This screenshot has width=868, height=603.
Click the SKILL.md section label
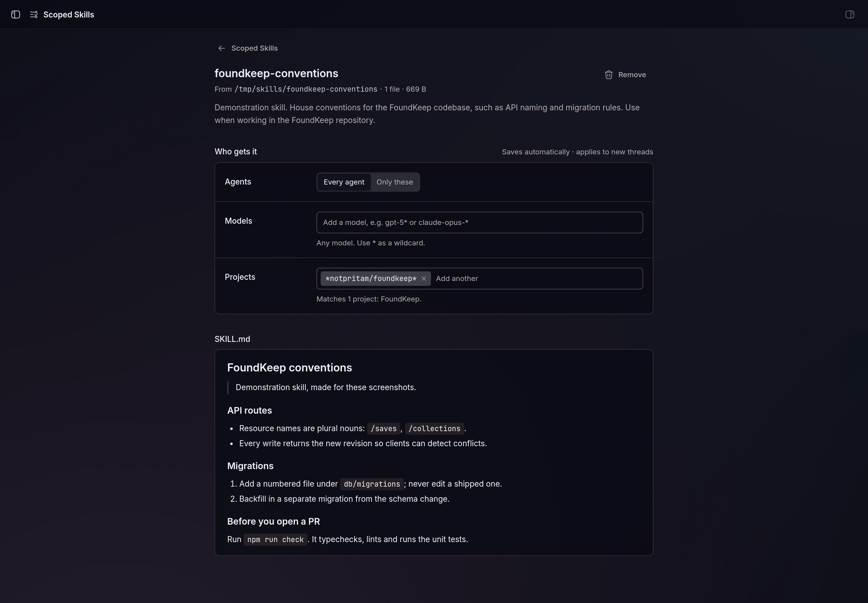coord(232,339)
